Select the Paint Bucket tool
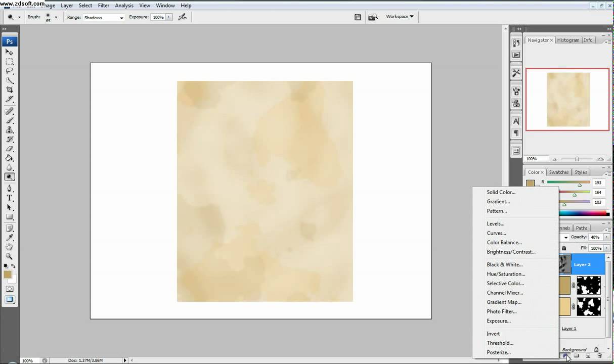 tap(9, 158)
